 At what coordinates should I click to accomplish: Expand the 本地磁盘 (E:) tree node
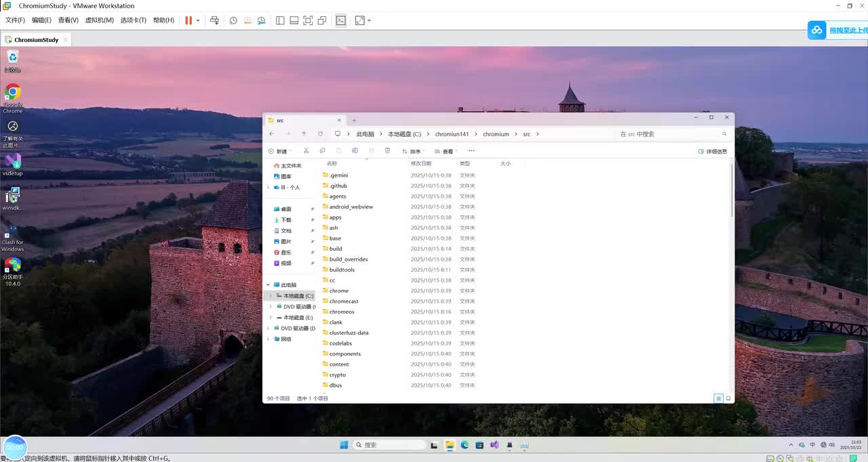[271, 318]
